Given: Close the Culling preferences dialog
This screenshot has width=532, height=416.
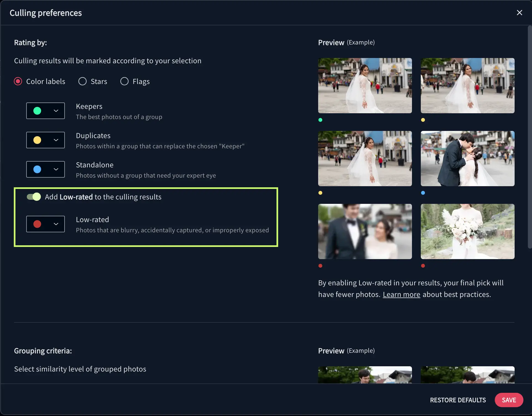Looking at the screenshot, I should [x=519, y=13].
